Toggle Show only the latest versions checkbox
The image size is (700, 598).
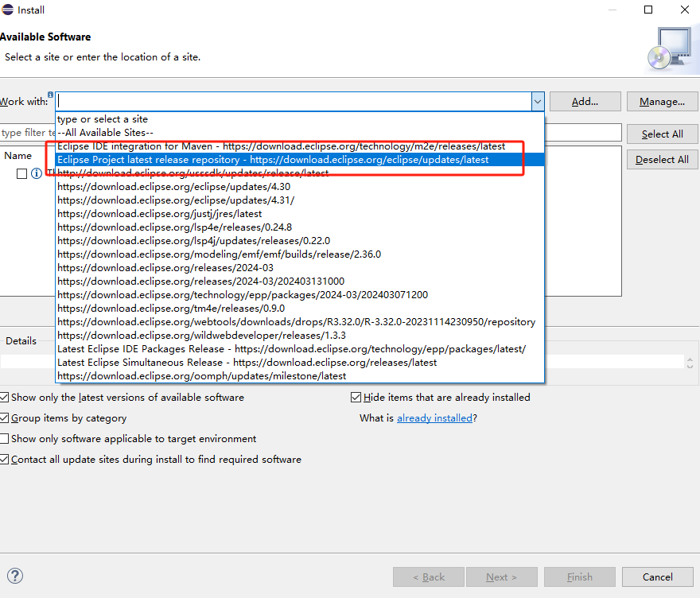[x=5, y=397]
